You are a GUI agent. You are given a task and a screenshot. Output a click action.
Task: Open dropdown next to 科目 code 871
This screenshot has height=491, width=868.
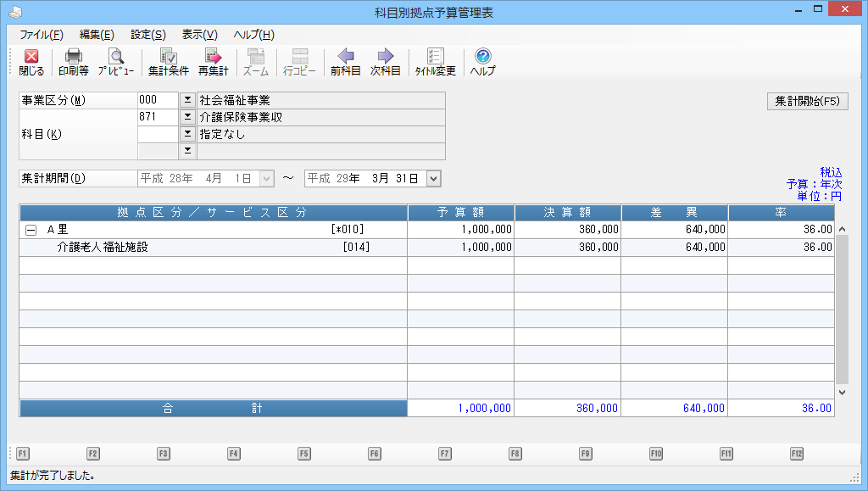coord(187,117)
